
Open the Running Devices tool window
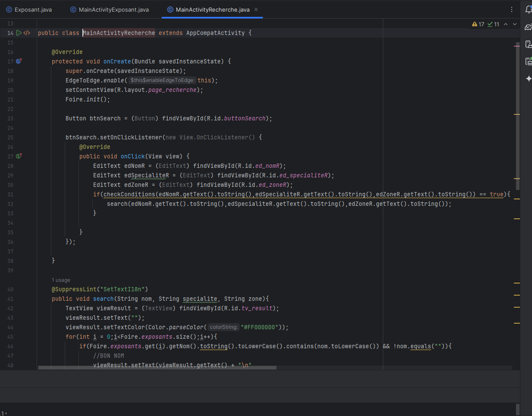529,61
